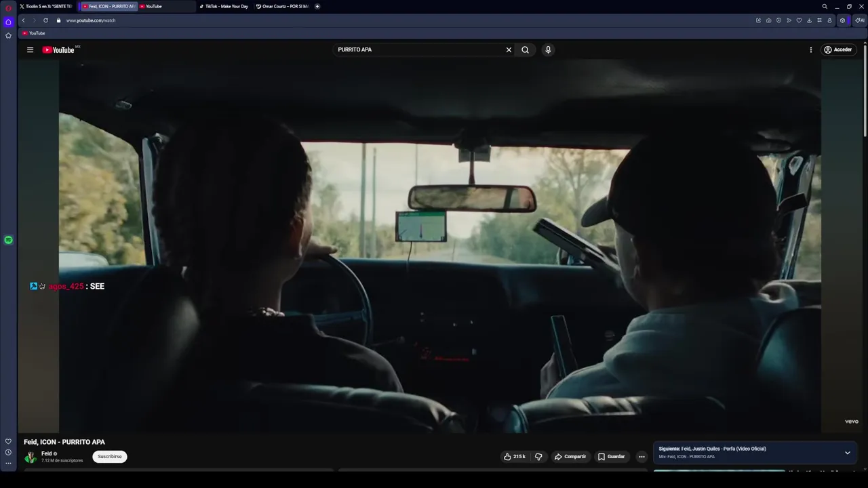Open the Feid channel name link
This screenshot has width=868, height=488.
coord(47,453)
